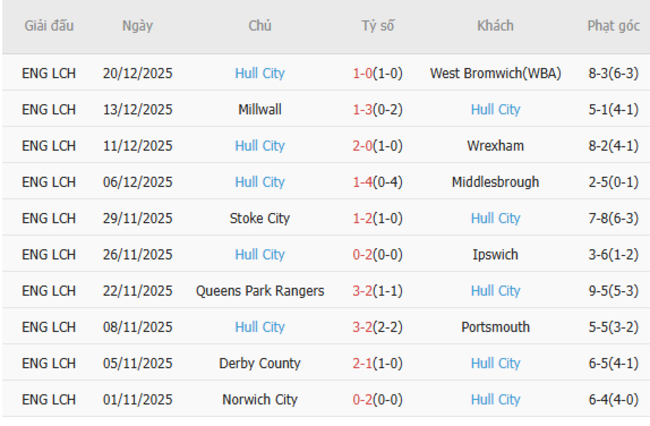Open the Derby County team link
650x426 pixels.
260,363
